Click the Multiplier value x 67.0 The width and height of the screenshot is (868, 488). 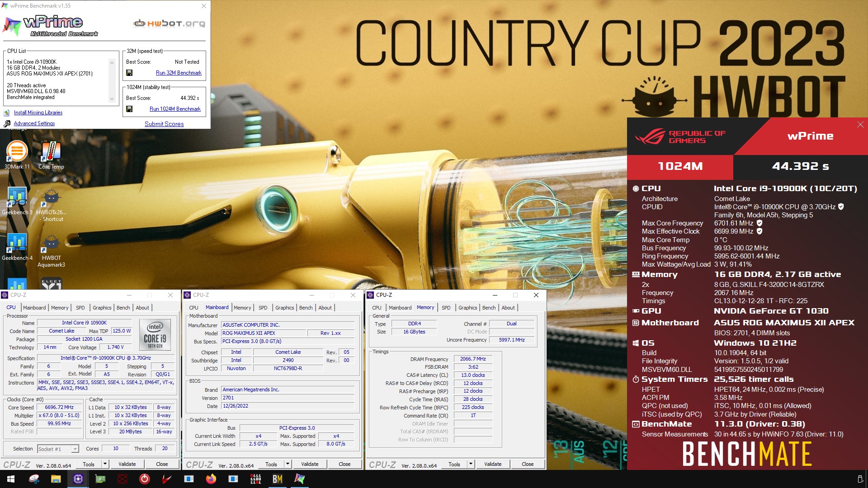(x=59, y=416)
